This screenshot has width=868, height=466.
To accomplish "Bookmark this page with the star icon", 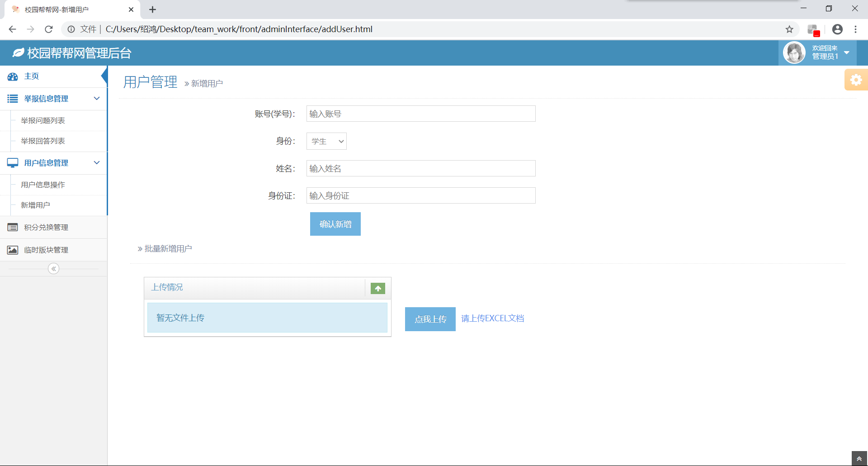I will (789, 29).
